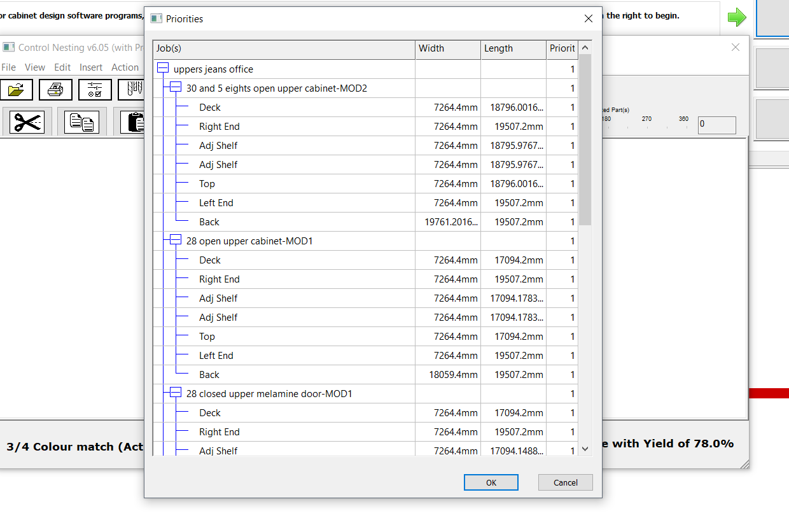Open the settings sliders toolbar icon
This screenshot has height=532, width=789.
95,90
